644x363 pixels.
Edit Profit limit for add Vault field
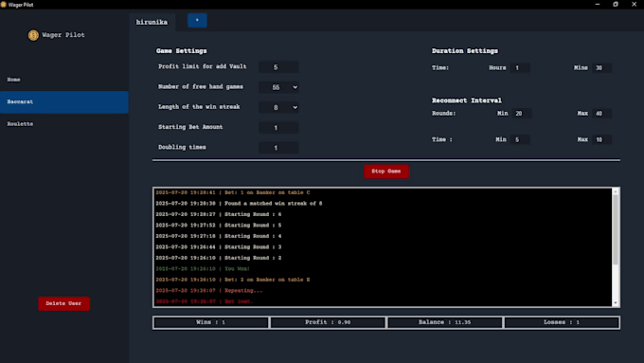point(278,67)
